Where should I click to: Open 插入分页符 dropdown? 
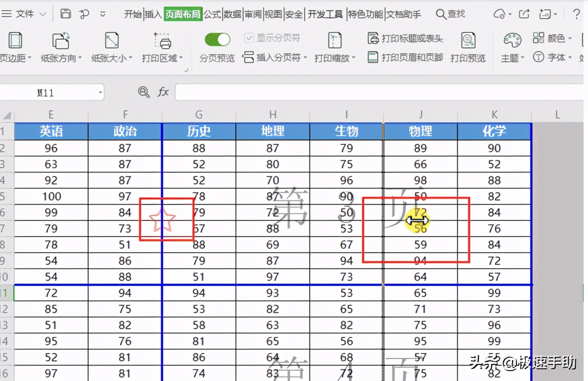(275, 58)
